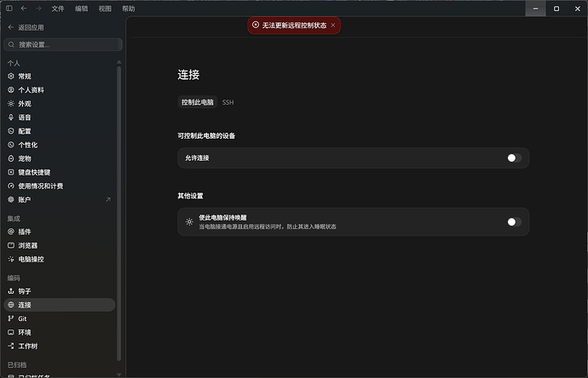
Task: Open Git settings page
Action: click(60, 318)
